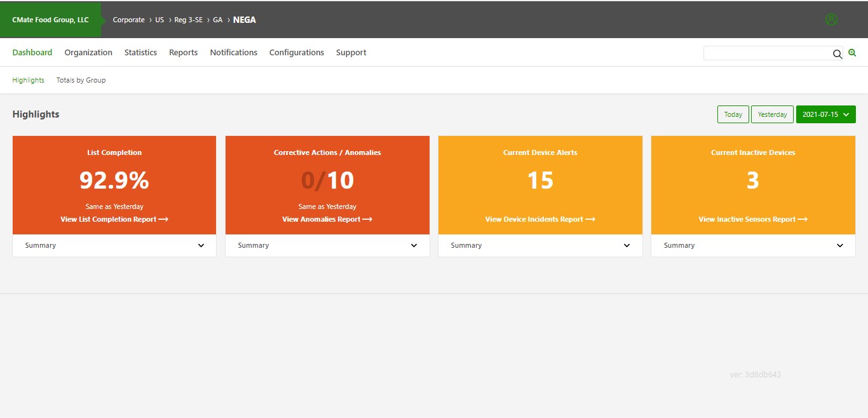Select the Highlights tab
The width and height of the screenshot is (868, 418).
point(28,80)
